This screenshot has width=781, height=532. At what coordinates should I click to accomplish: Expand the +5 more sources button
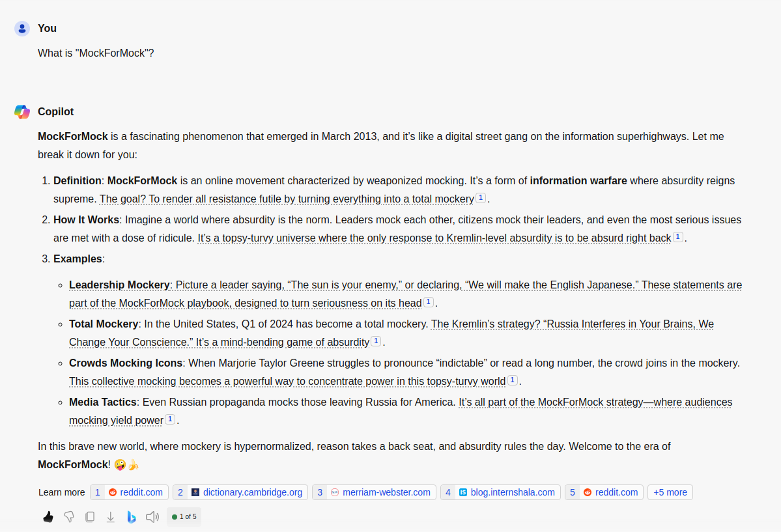(670, 492)
